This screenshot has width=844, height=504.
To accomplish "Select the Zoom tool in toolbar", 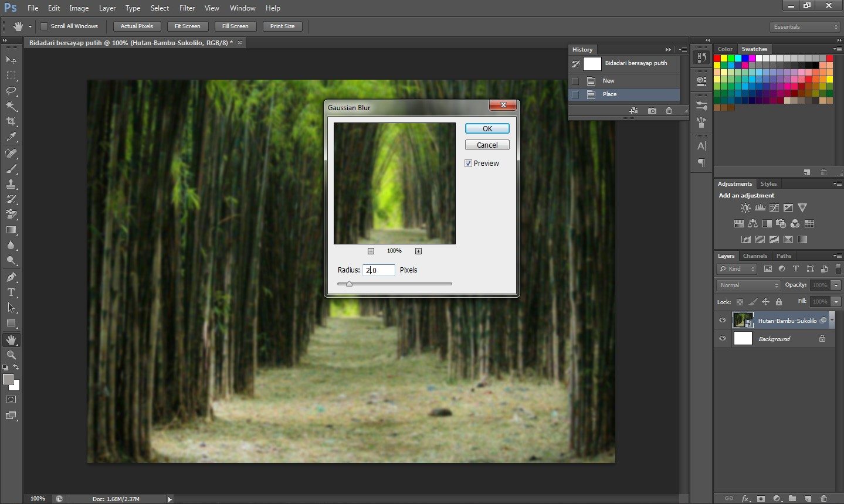I will [x=11, y=355].
